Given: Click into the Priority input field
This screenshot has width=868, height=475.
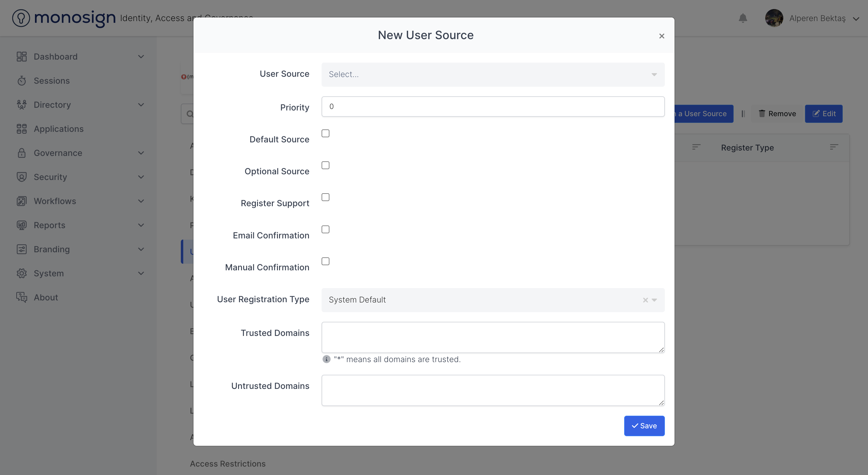Looking at the screenshot, I should pyautogui.click(x=493, y=107).
